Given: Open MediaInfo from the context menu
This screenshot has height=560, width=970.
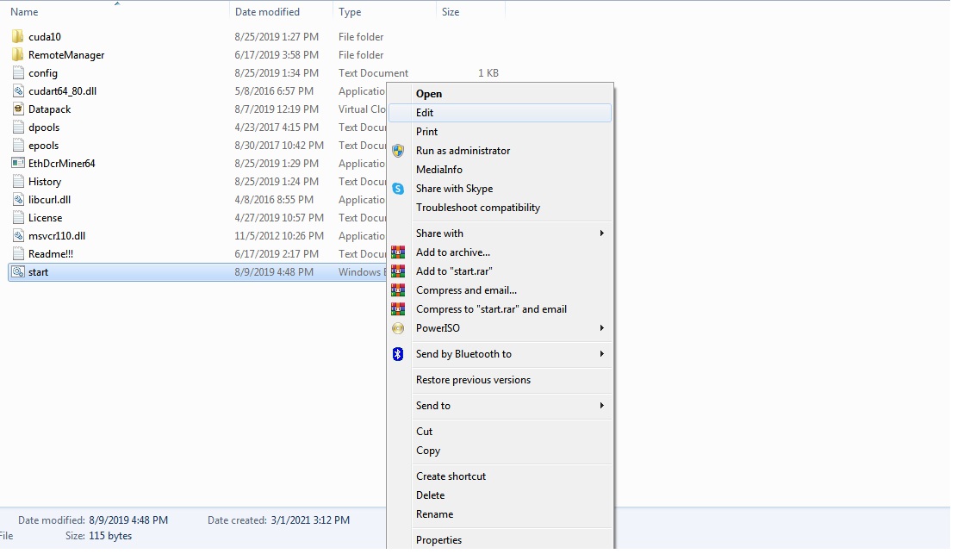Looking at the screenshot, I should point(500,170).
